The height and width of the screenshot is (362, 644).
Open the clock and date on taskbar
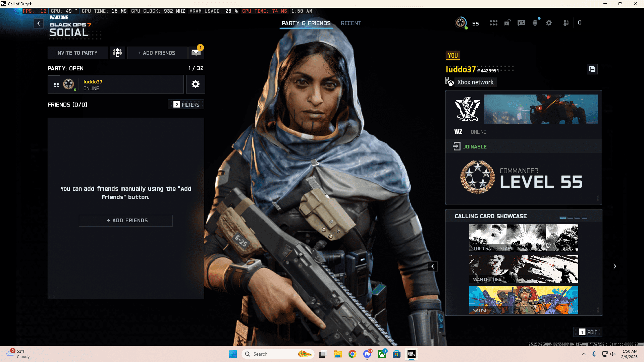(x=630, y=354)
